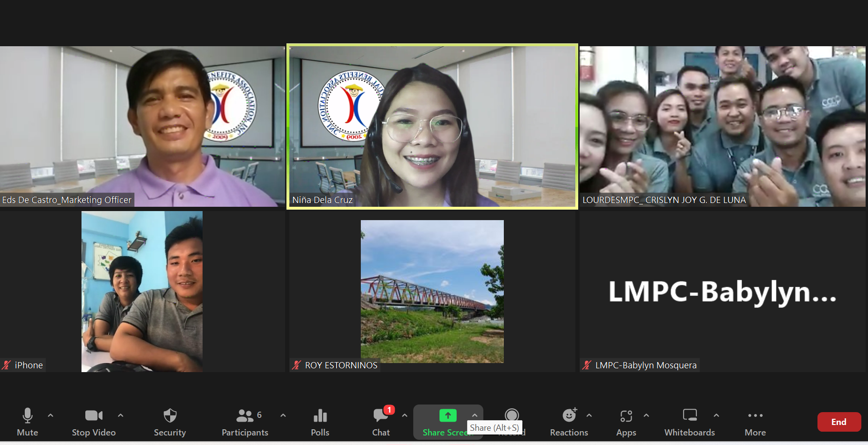Viewport: 868px width, 445px height.
Task: Click muted mic icon beside LMPC-Babylyn Mosquera
Action: (587, 365)
